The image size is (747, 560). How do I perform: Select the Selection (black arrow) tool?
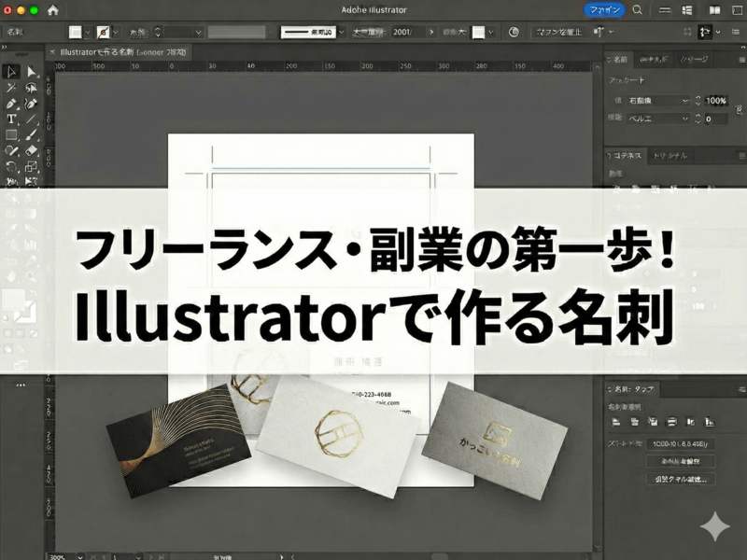[12, 72]
